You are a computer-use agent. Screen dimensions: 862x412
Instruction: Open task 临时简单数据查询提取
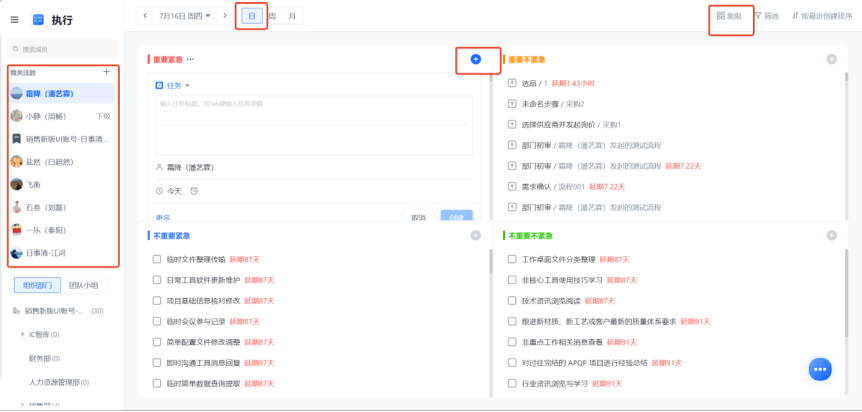[203, 383]
